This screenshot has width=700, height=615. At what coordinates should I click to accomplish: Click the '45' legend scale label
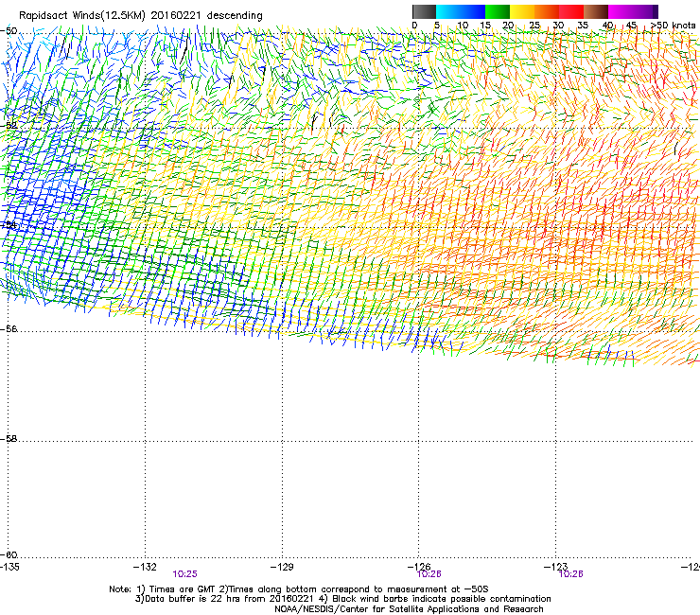631,26
